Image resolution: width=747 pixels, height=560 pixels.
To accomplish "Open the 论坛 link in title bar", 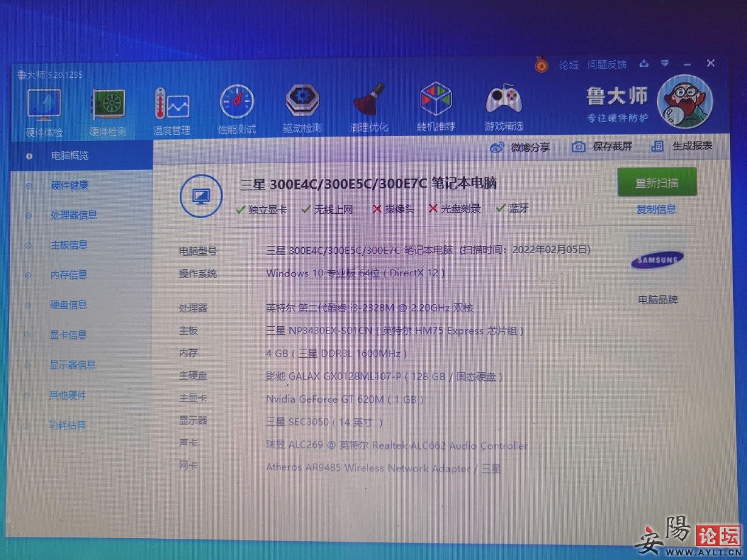I will click(569, 64).
